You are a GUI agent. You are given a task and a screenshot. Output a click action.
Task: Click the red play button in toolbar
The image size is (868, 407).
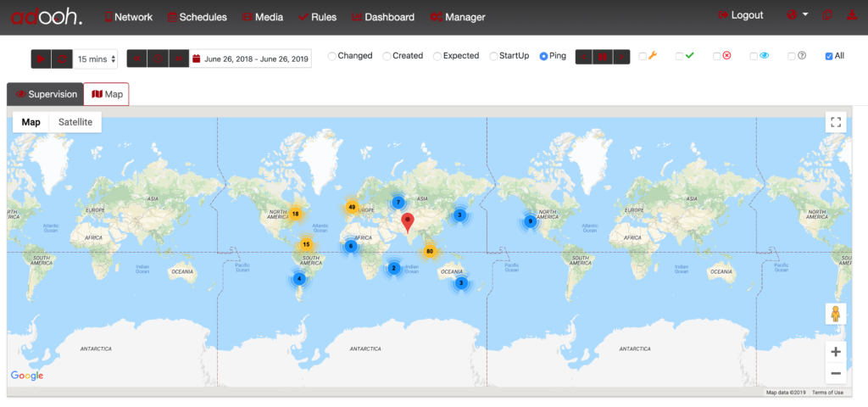tap(42, 59)
